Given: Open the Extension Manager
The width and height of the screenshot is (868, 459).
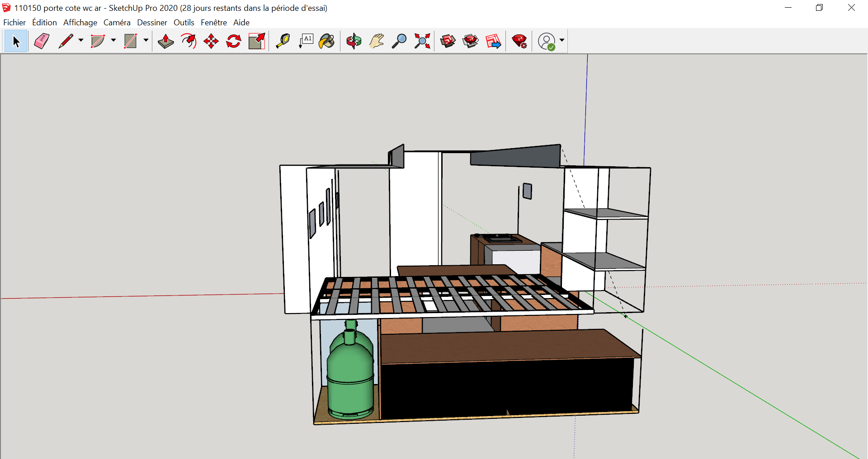Looking at the screenshot, I should tap(519, 41).
